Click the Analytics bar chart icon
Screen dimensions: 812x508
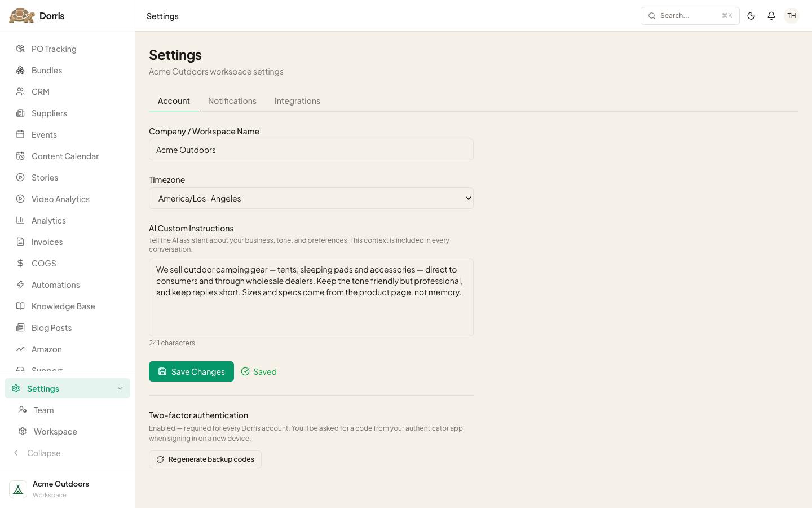[x=20, y=221]
